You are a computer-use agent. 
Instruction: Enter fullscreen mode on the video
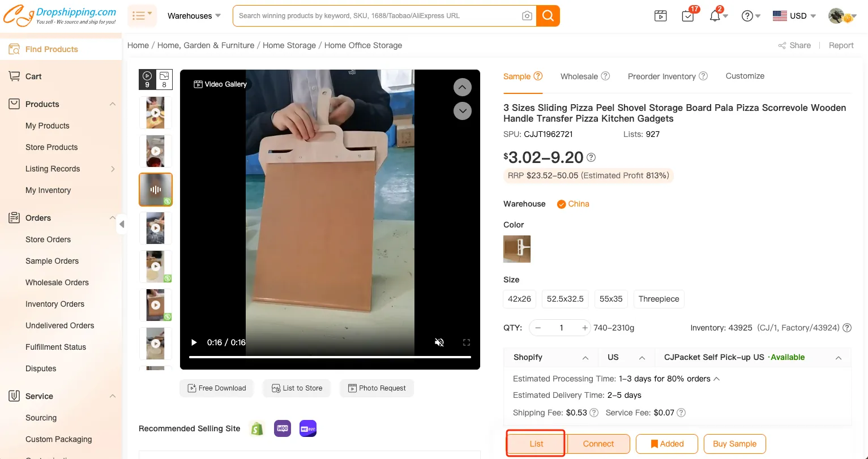467,342
